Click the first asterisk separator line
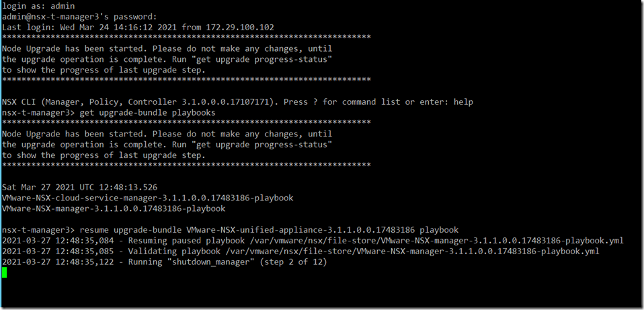 (x=186, y=37)
